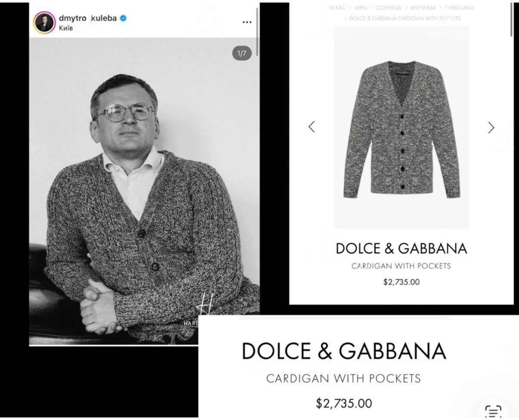This screenshot has width=519, height=420.
Task: Tap the live text scan icon
Action: (493, 411)
